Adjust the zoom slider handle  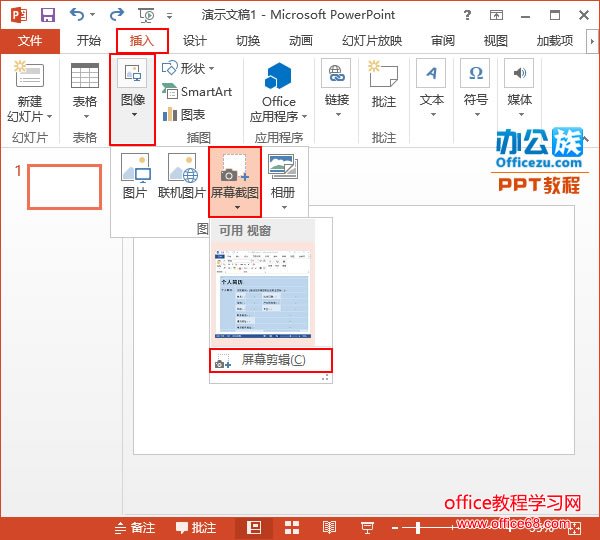(x=418, y=528)
